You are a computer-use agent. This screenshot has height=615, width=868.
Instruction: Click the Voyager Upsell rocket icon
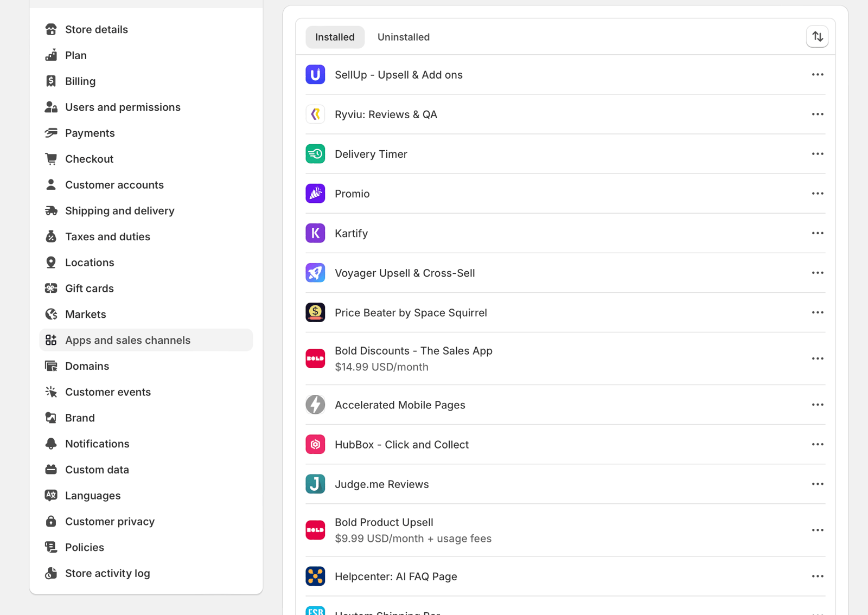pos(315,273)
